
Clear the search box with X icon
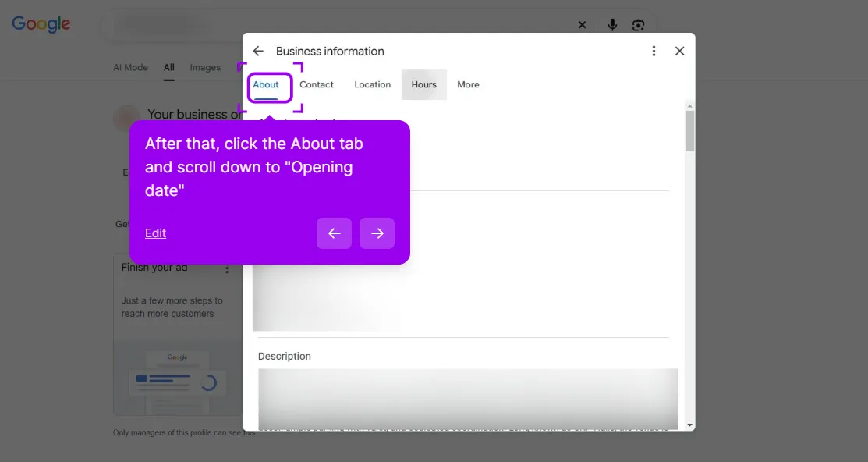pyautogui.click(x=583, y=25)
